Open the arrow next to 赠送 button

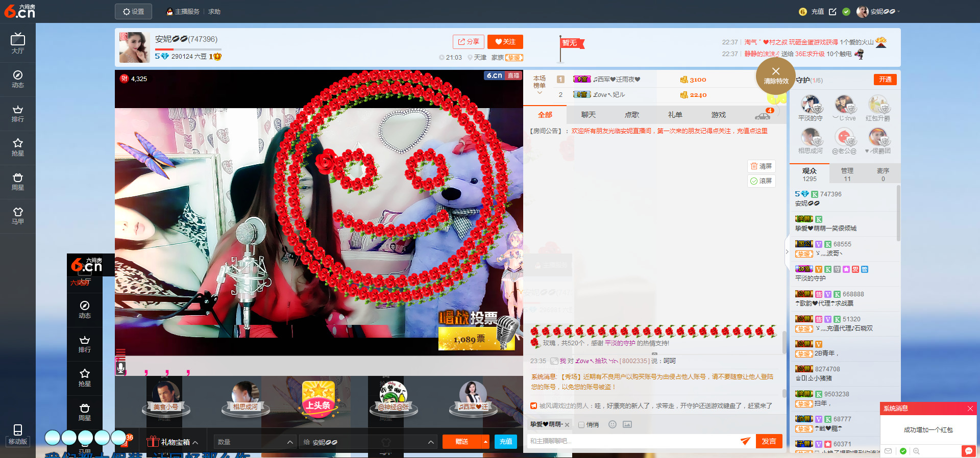click(x=485, y=442)
